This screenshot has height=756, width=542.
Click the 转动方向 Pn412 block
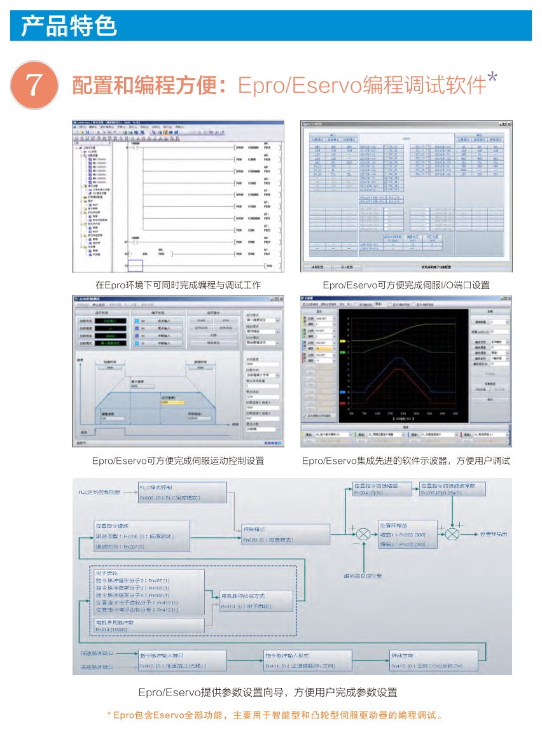(x=434, y=661)
